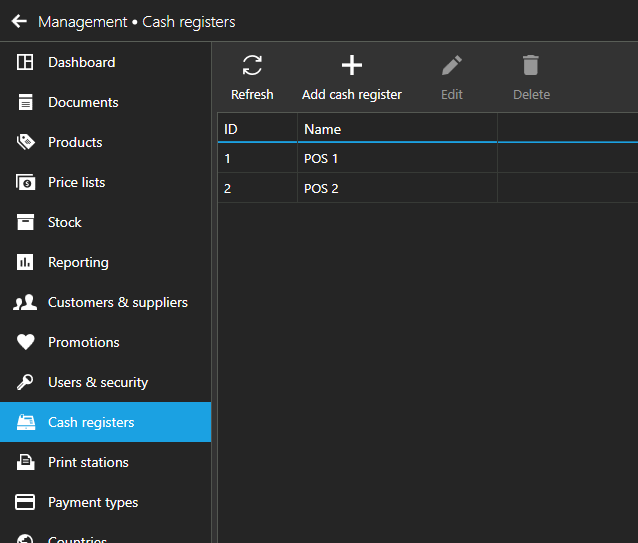Click the Refresh label
The height and width of the screenshot is (543, 638).
252,94
